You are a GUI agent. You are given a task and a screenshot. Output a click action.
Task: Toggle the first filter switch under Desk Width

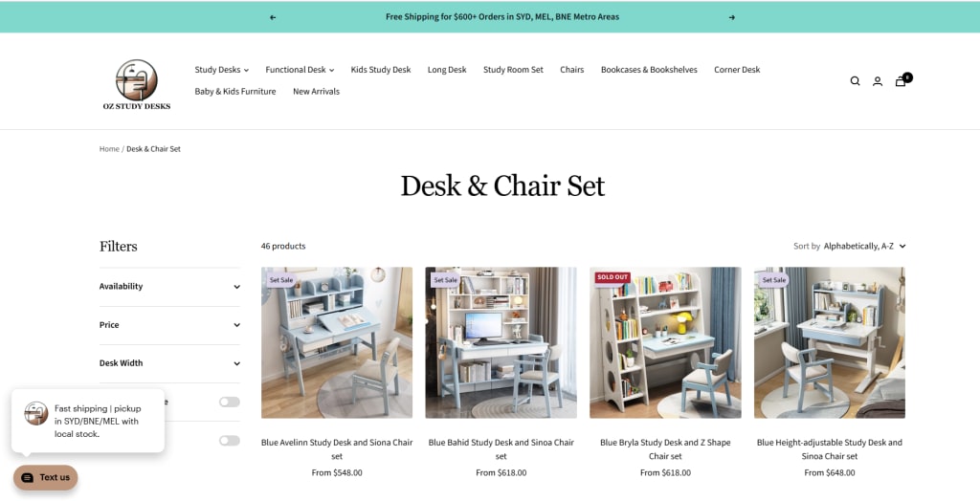(x=230, y=402)
